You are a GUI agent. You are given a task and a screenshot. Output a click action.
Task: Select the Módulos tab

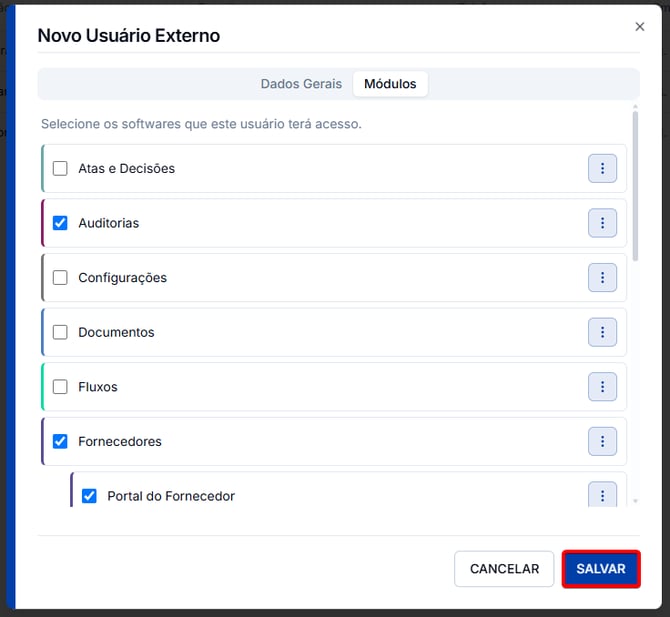tap(390, 84)
